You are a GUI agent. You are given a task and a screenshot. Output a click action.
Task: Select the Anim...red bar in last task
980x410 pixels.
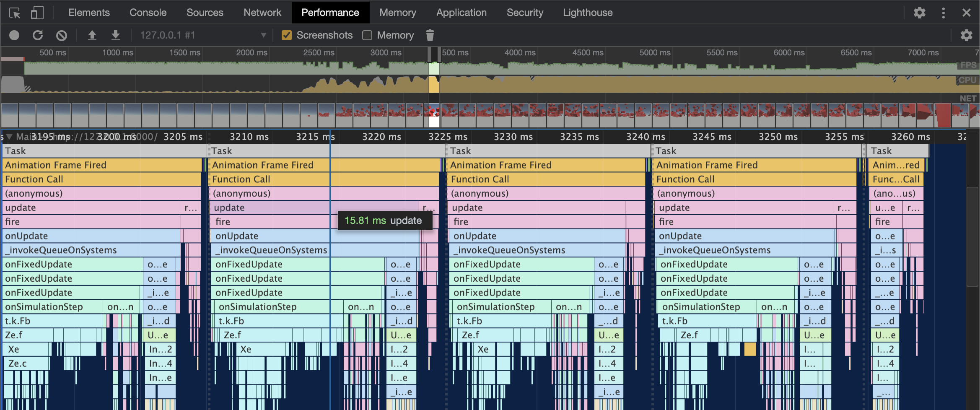click(896, 165)
